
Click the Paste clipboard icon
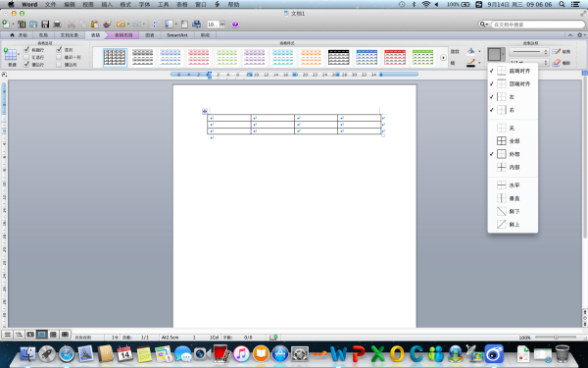tap(94, 25)
